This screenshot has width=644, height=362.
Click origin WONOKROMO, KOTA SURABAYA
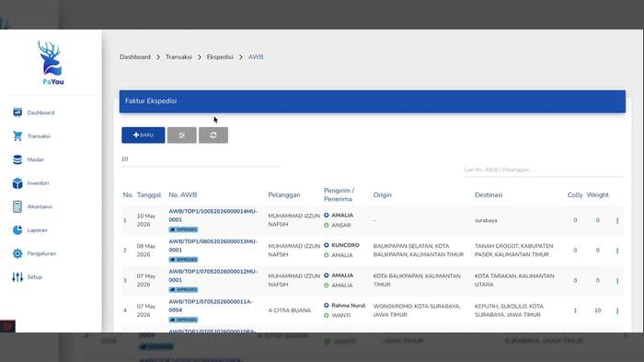click(417, 310)
